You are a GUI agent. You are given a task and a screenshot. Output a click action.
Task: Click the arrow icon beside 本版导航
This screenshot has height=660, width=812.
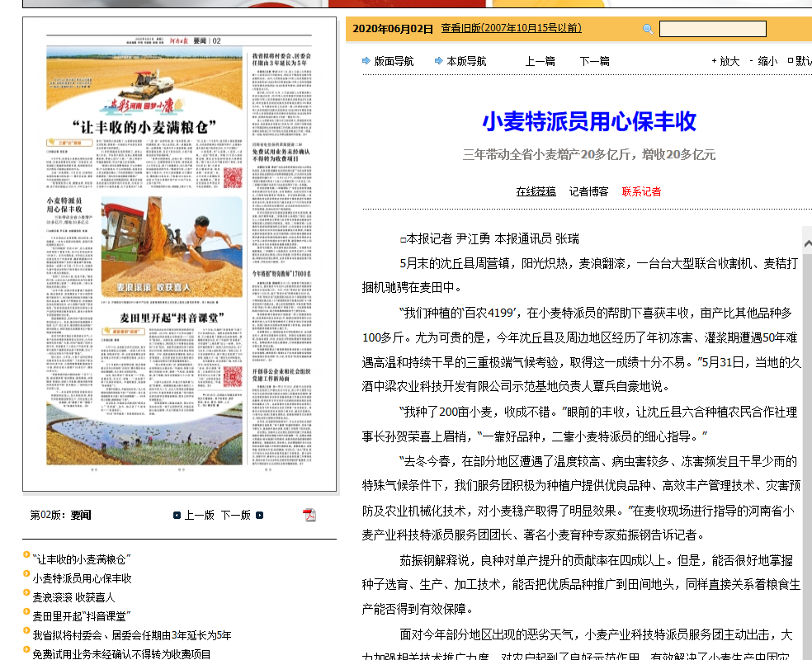[x=439, y=61]
